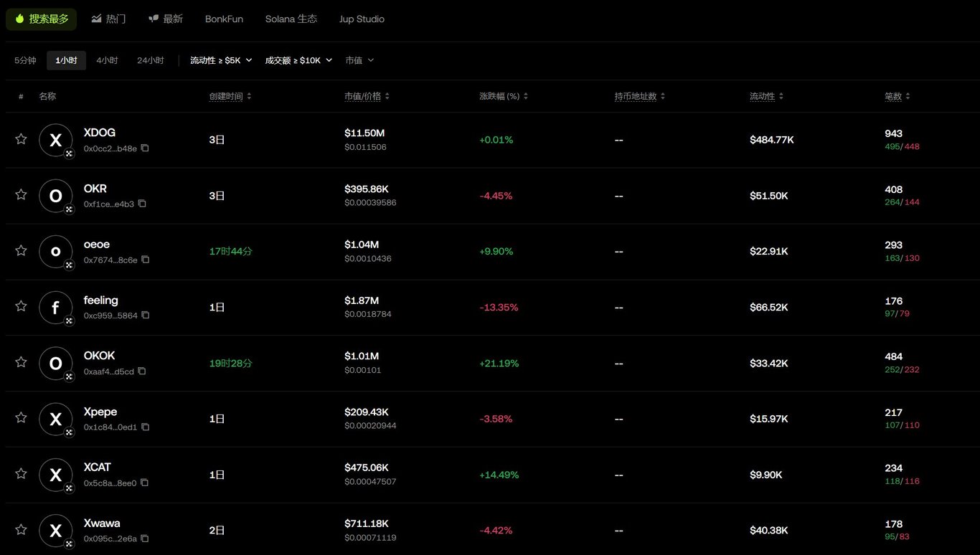Switch to the 热门 tab
The height and width of the screenshot is (555, 980).
pyautogui.click(x=108, y=19)
